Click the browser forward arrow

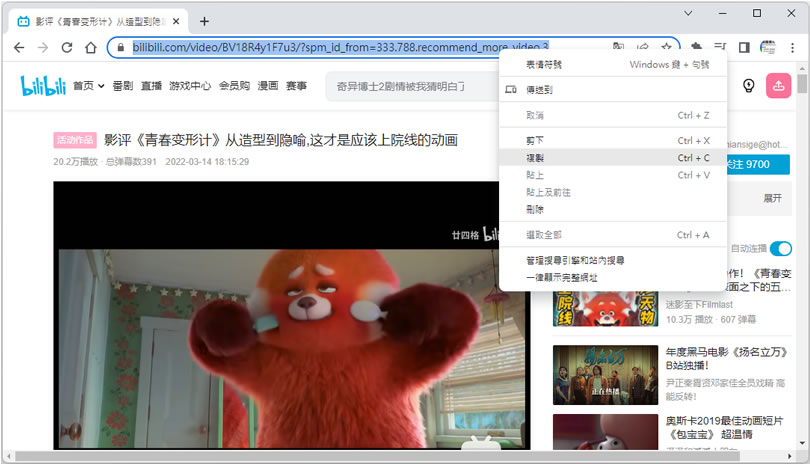[x=43, y=48]
